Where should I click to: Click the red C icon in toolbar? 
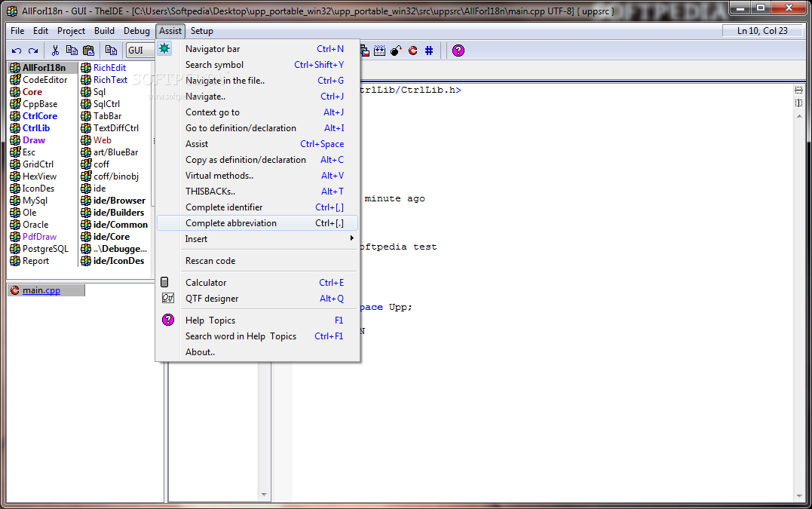click(412, 51)
